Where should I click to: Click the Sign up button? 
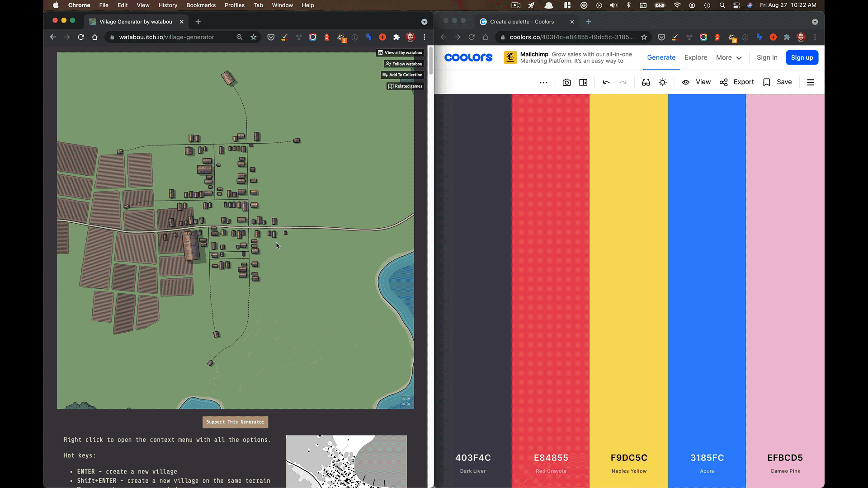802,57
